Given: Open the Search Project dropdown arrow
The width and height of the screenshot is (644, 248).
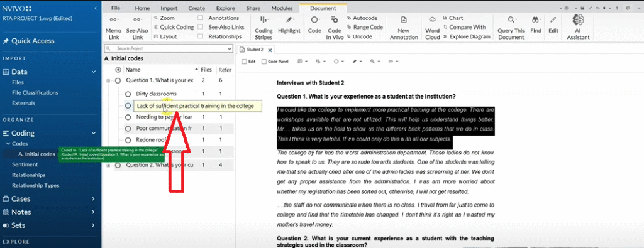Looking at the screenshot, I should [x=230, y=48].
